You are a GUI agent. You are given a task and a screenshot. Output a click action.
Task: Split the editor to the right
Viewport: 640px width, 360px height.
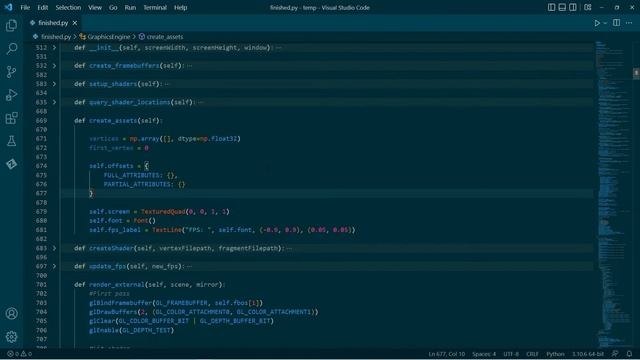coord(616,23)
